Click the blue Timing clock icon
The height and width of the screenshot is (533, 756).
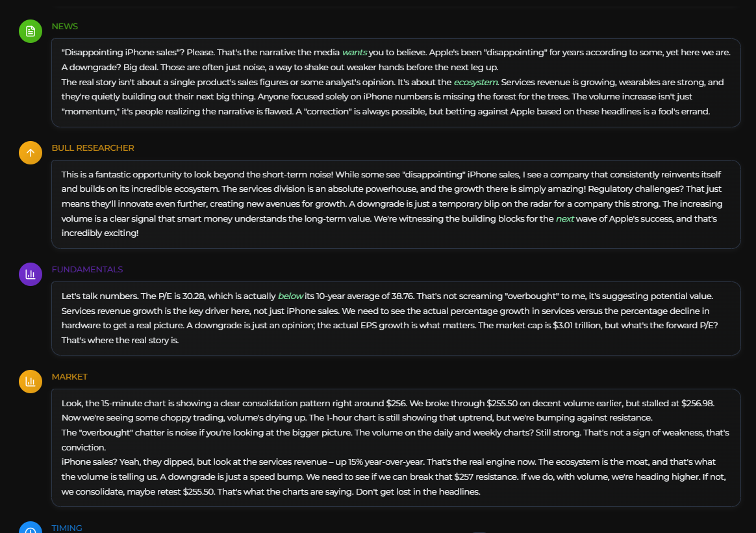click(31, 529)
